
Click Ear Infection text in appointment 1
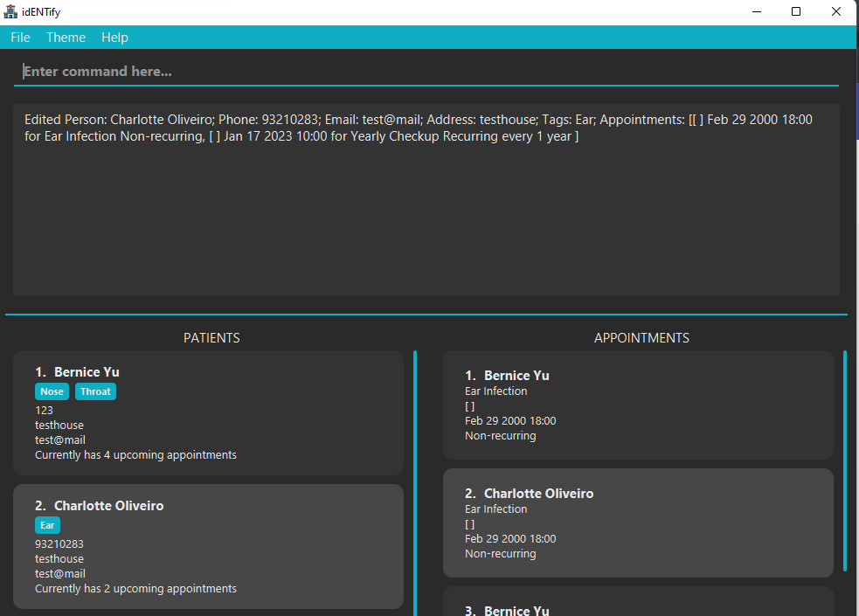495,391
